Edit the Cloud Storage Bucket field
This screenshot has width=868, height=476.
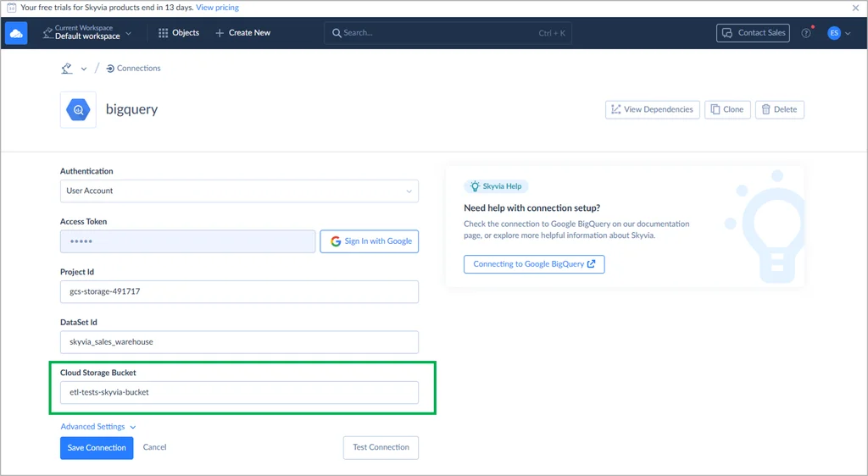coord(239,392)
